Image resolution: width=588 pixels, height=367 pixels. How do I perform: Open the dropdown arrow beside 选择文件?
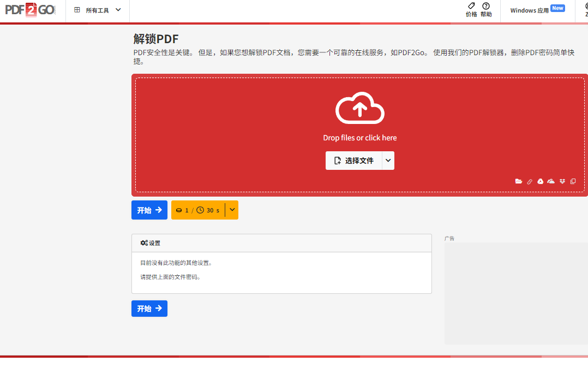pos(388,161)
